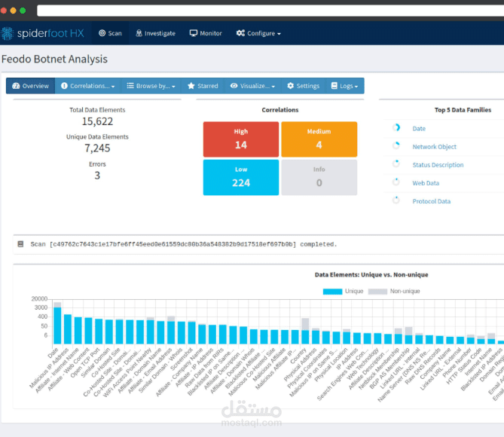The width and height of the screenshot is (504, 437).
Task: Open the Low correlations box
Action: (x=241, y=178)
